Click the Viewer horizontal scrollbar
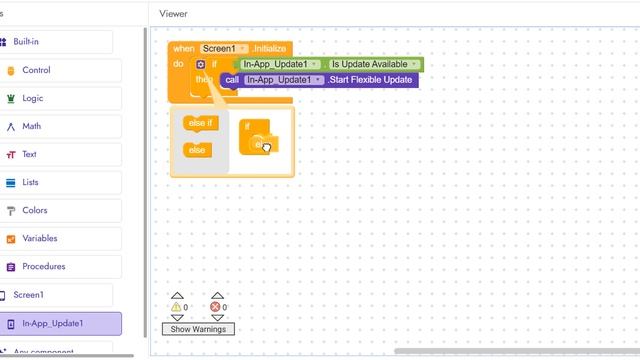Screen dimensions: 640x360 pyautogui.click(x=517, y=351)
